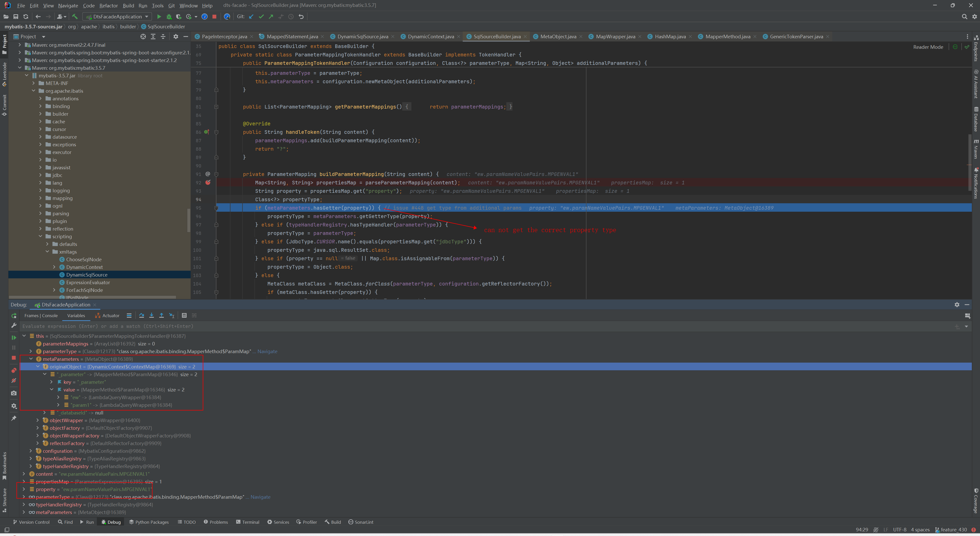Click UTF-8 encoding in status bar
The image size is (980, 536).
point(900,530)
